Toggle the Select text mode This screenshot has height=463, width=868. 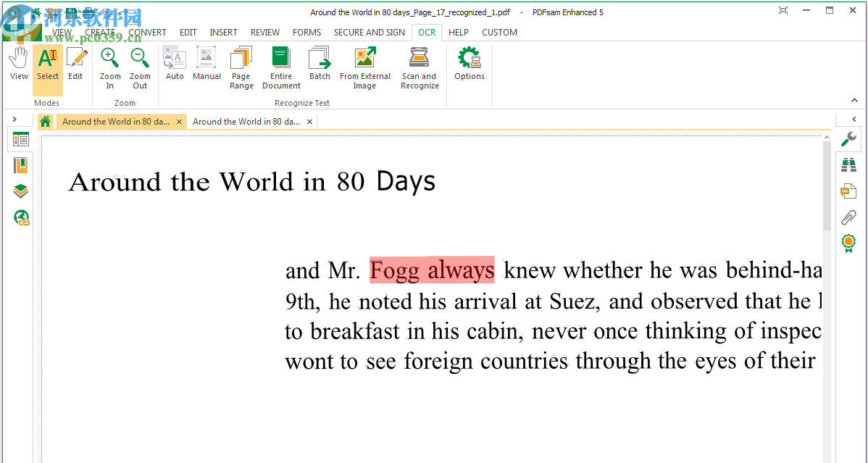[x=48, y=64]
